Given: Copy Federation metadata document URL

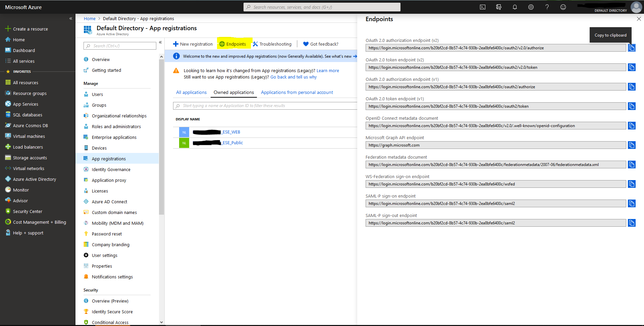Looking at the screenshot, I should 632,165.
